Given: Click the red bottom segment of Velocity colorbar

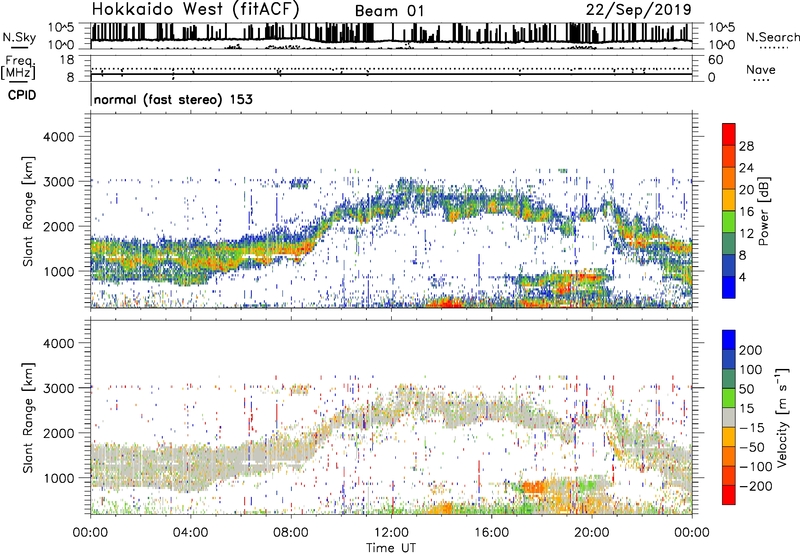Looking at the screenshot, I should pos(729,495).
